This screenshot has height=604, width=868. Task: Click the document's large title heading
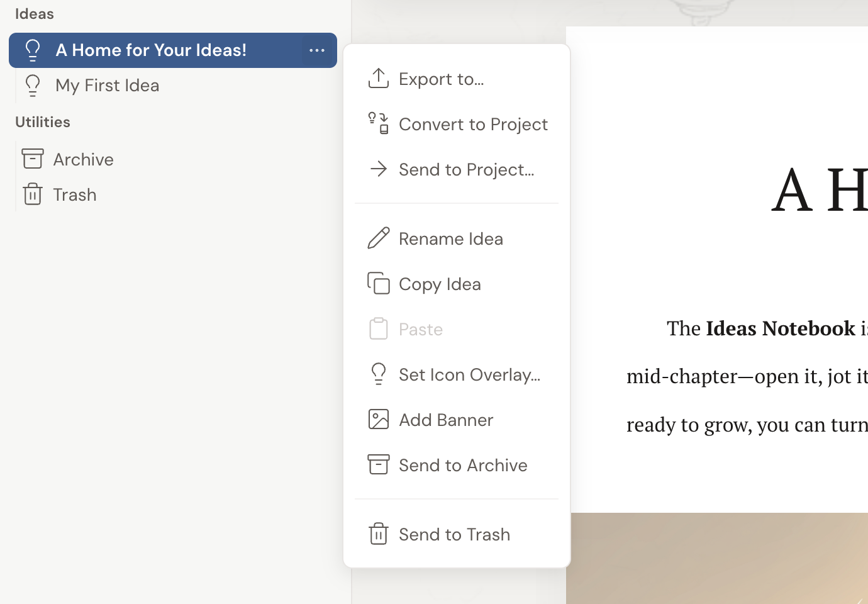pyautogui.click(x=820, y=189)
